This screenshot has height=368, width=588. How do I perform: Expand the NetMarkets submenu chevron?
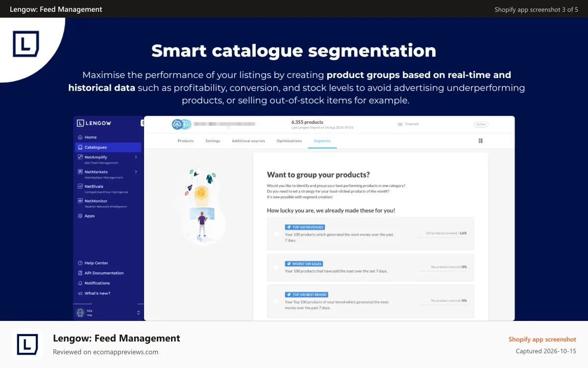click(x=136, y=172)
